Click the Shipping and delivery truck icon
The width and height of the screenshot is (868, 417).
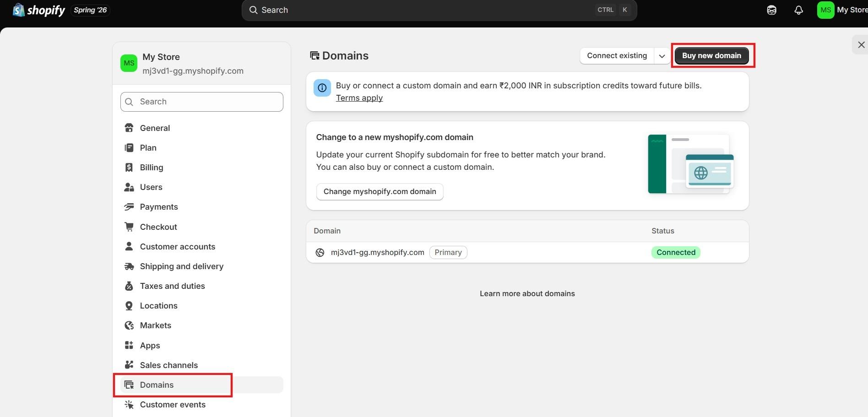129,266
